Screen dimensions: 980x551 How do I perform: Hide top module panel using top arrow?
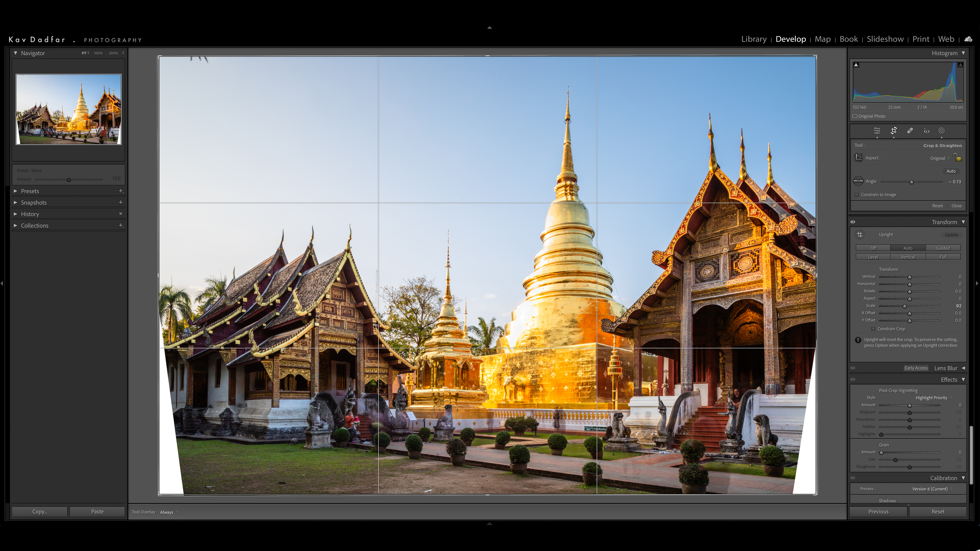[x=490, y=27]
